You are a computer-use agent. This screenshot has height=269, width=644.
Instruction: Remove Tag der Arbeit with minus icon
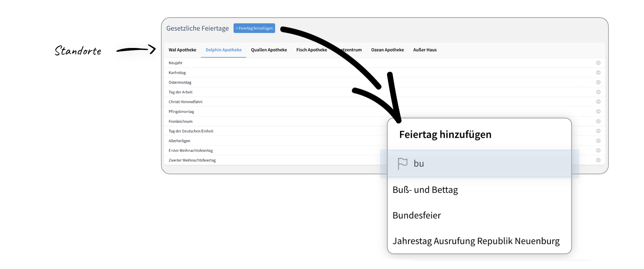tap(598, 92)
